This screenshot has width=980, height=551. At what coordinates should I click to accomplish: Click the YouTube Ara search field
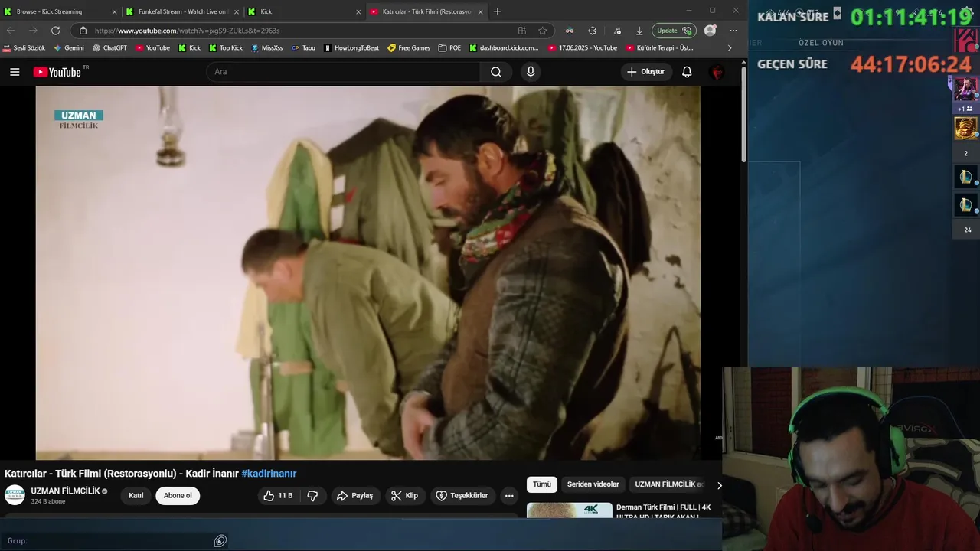coord(343,72)
